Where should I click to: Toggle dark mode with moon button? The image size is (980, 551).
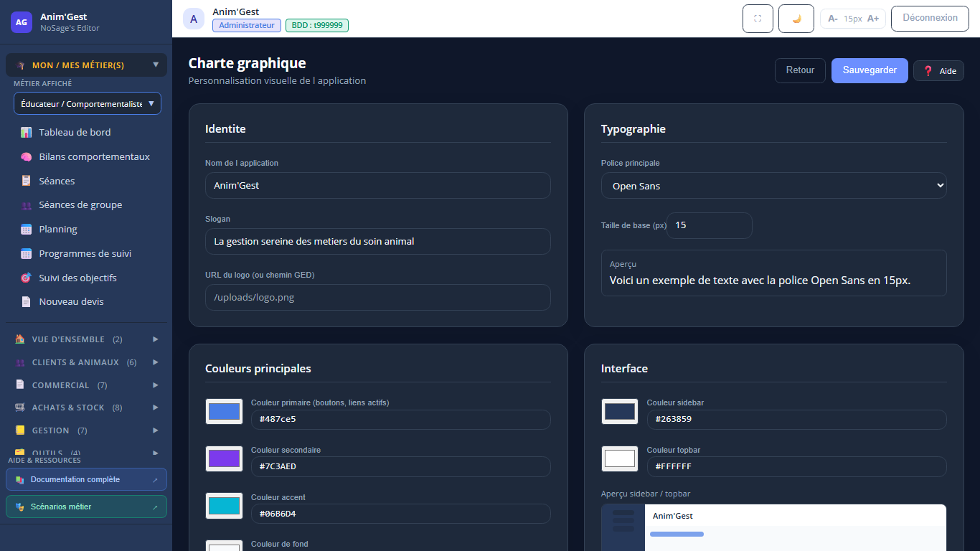pos(796,19)
